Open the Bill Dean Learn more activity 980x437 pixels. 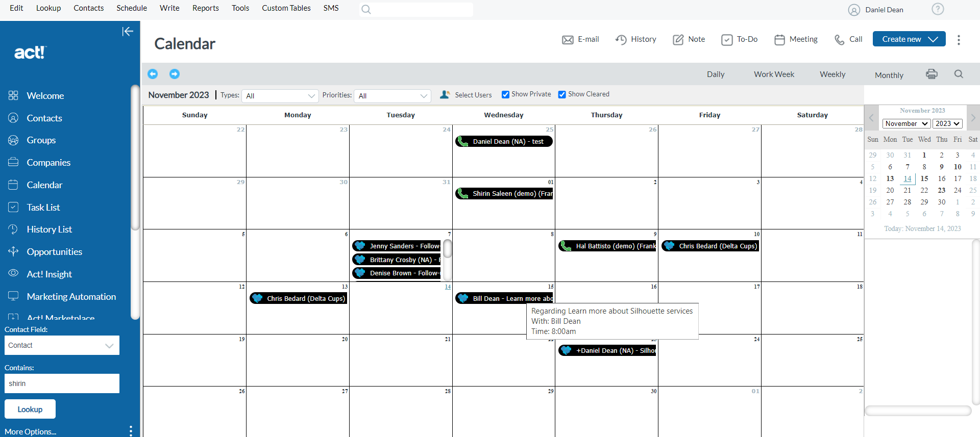point(504,298)
